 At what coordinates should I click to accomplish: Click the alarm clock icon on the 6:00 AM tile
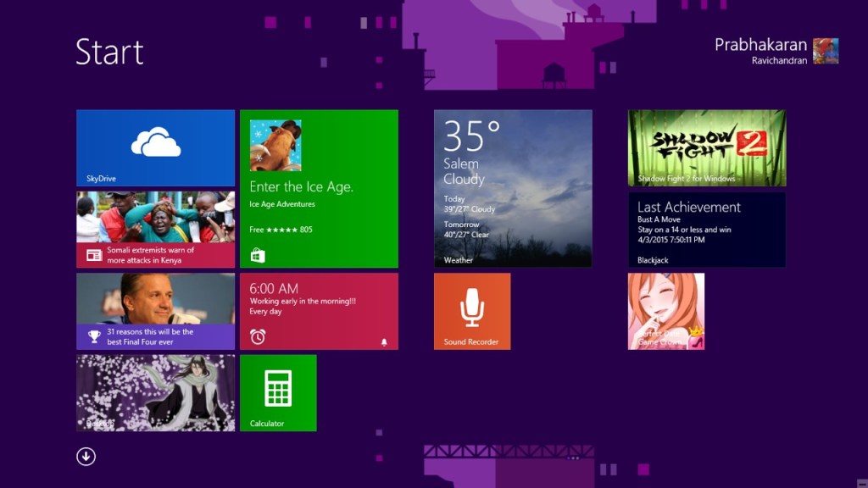coord(258,336)
